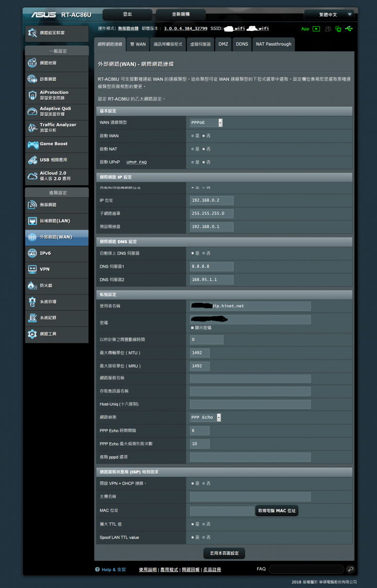Image resolution: width=377 pixels, height=588 pixels.
Task: Open the UPnP FAQ link
Action: point(137,162)
